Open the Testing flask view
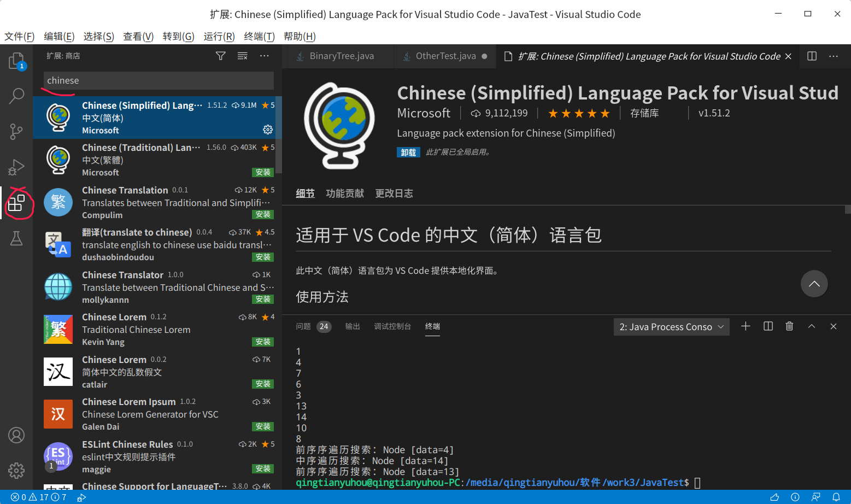The width and height of the screenshot is (851, 504). 16,238
